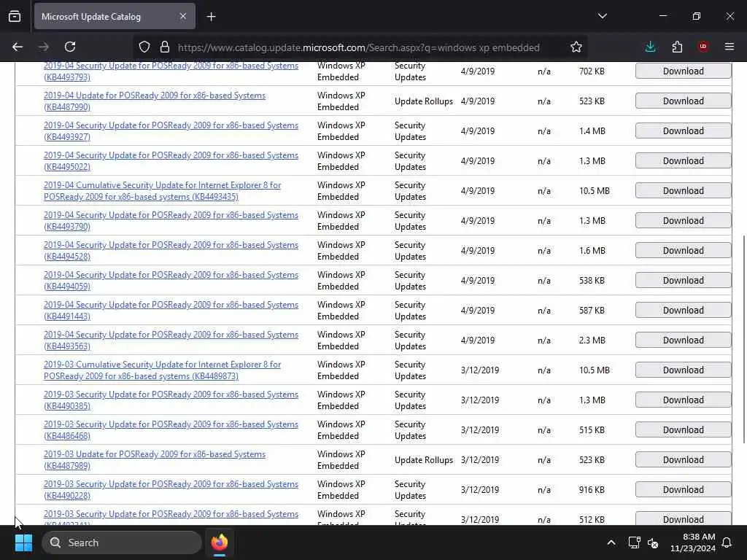
Task: Download the KB4487989 March rollup
Action: click(683, 459)
